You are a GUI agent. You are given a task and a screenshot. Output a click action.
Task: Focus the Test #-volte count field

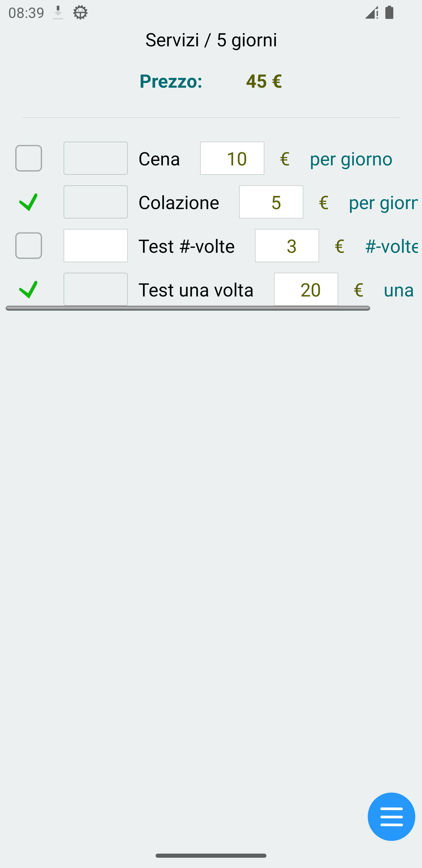click(x=96, y=246)
